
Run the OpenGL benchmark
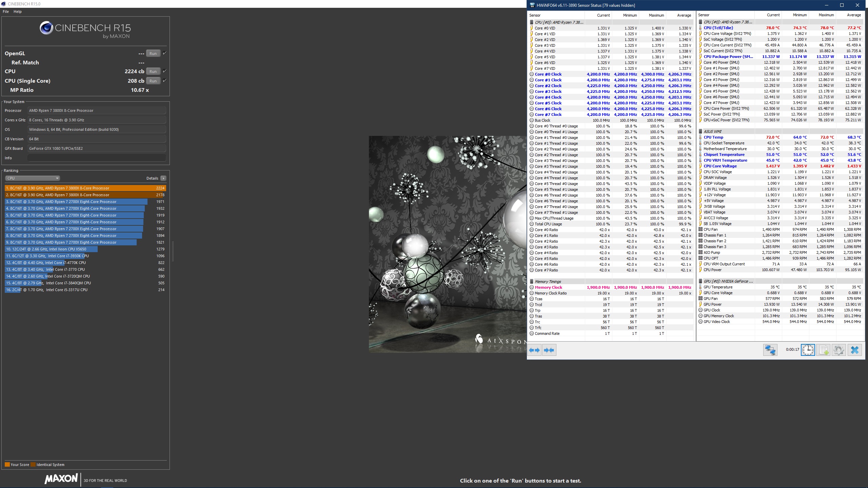tap(153, 54)
